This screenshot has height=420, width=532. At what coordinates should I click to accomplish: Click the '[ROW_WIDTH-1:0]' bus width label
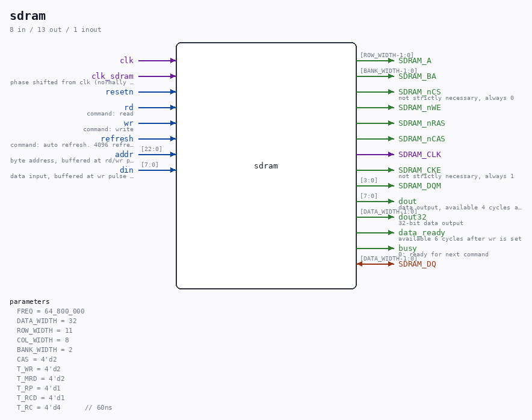coord(387,55)
